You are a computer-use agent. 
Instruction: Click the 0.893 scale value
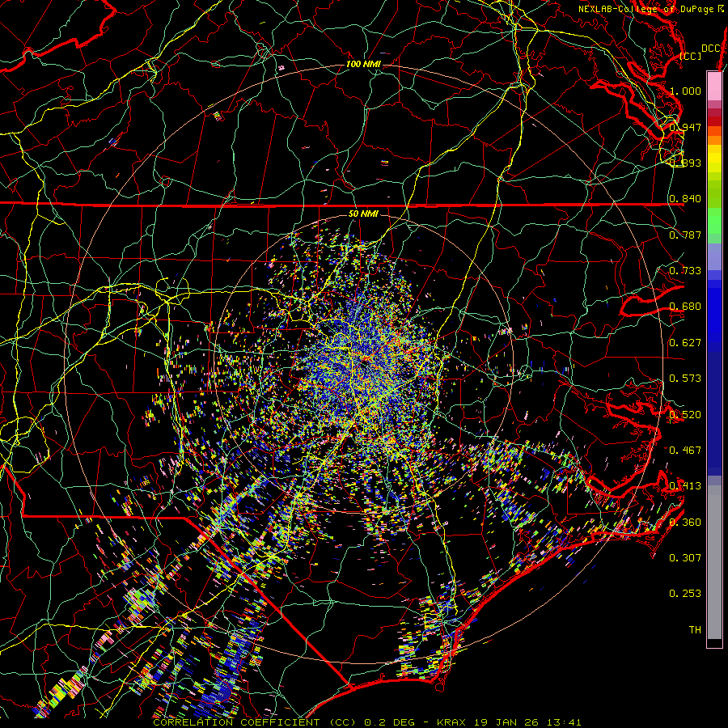click(x=685, y=163)
